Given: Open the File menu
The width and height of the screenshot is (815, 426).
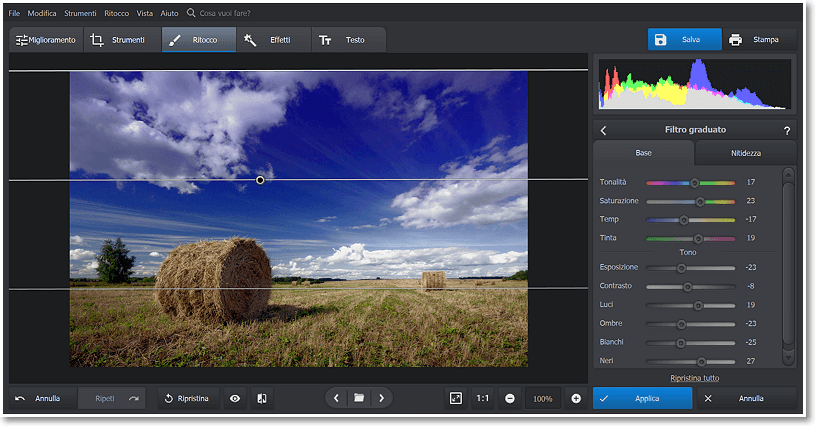Looking at the screenshot, I should tap(14, 13).
